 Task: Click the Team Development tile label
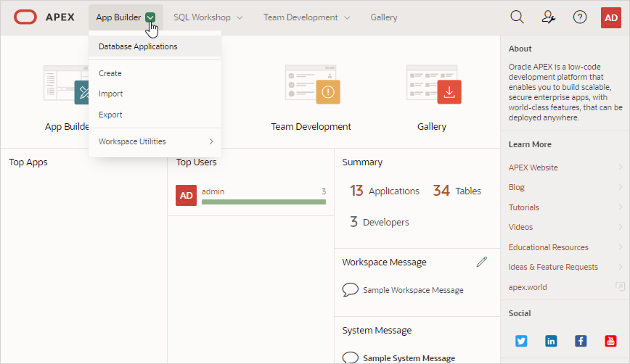point(311,126)
